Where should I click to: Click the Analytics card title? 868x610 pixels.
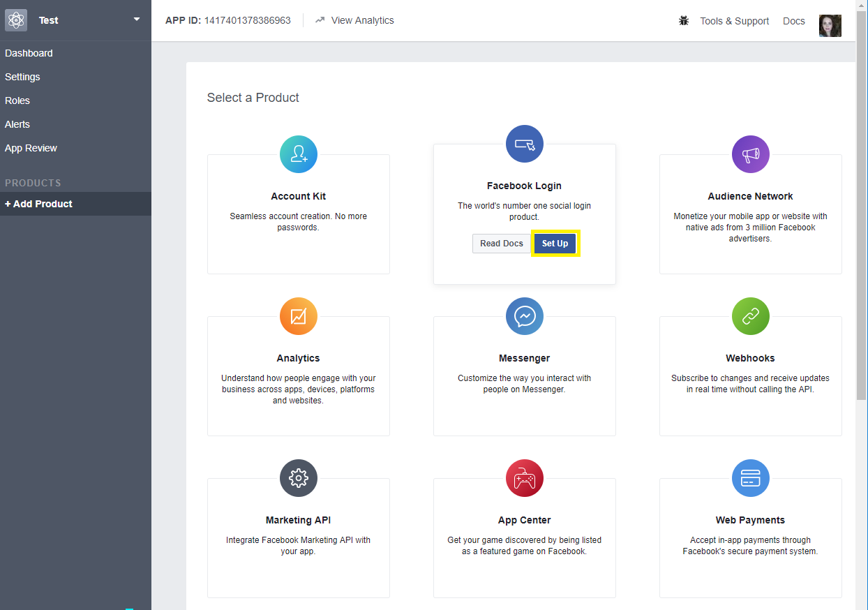tap(299, 358)
